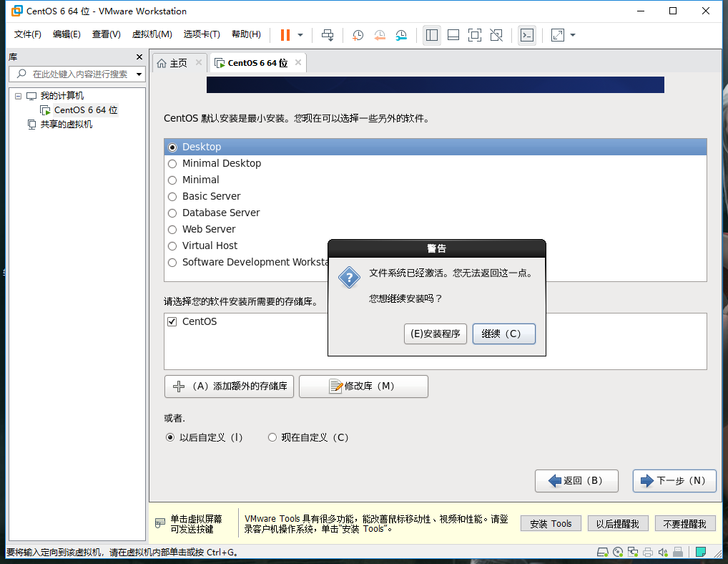728x564 pixels.
Task: Click the VMware Workstation title bar logo
Action: click(x=16, y=11)
